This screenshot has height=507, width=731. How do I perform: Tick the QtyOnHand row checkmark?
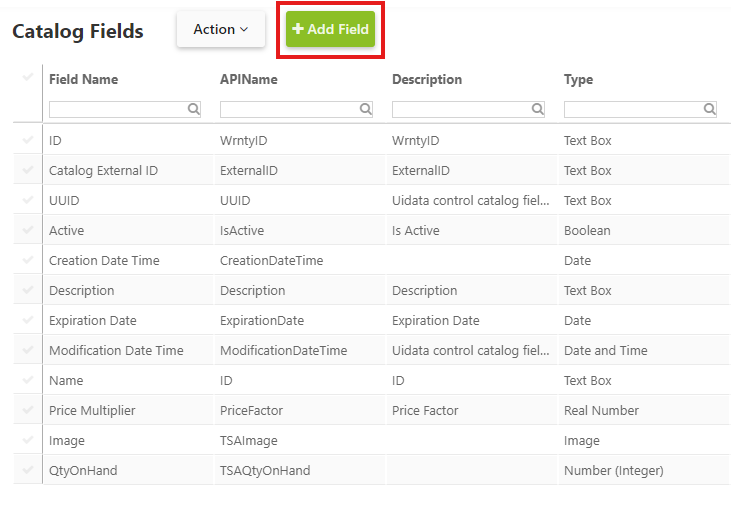tap(28, 471)
